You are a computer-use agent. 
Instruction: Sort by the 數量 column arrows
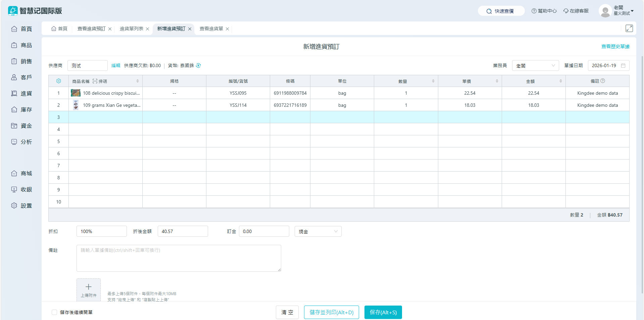click(x=433, y=81)
